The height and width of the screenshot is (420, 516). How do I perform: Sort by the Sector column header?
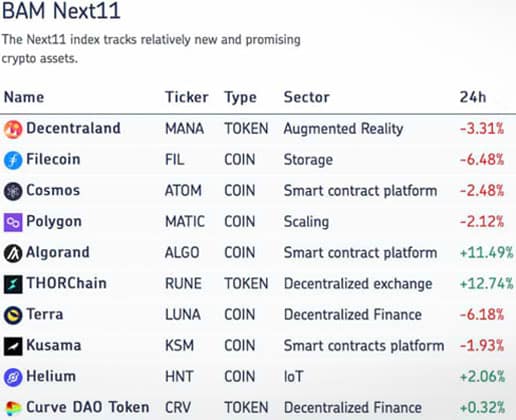tap(307, 97)
